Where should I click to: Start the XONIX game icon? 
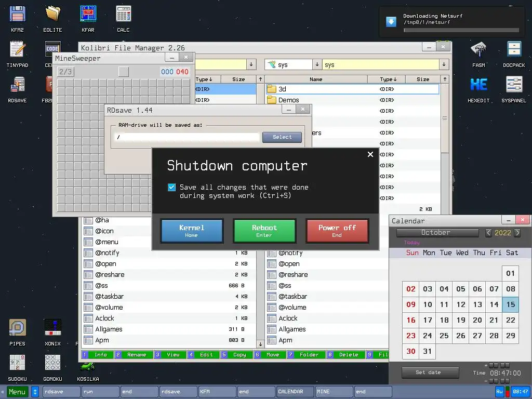52,332
